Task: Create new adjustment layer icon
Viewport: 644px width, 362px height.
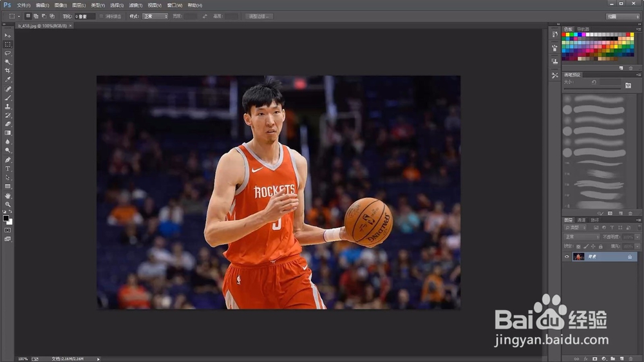Action: (x=604, y=359)
